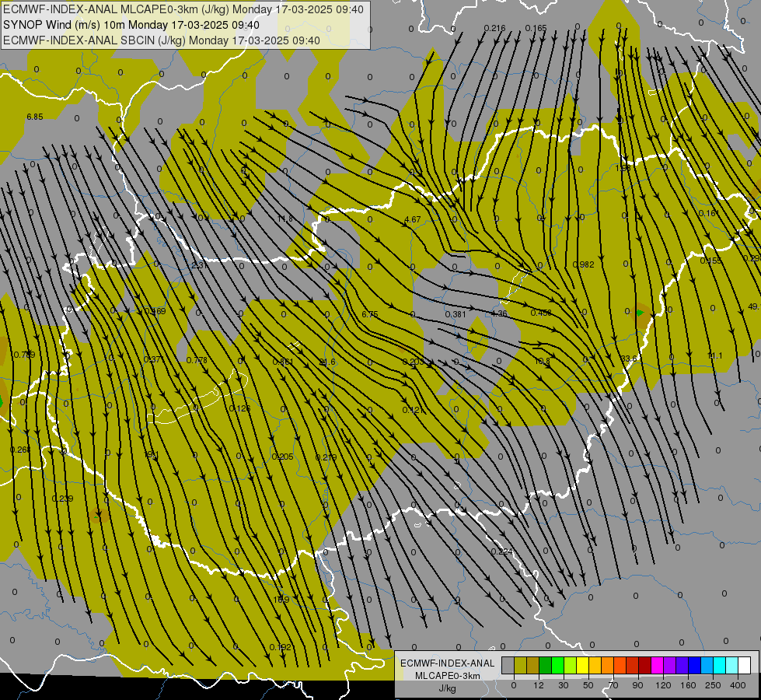Select the deep blue swatch at tick 160

pos(695,665)
